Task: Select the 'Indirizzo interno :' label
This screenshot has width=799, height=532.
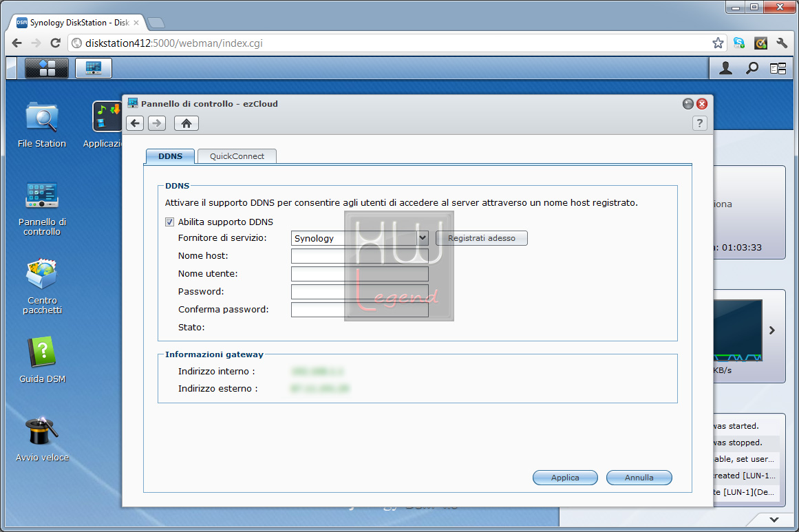Action: [x=216, y=372]
